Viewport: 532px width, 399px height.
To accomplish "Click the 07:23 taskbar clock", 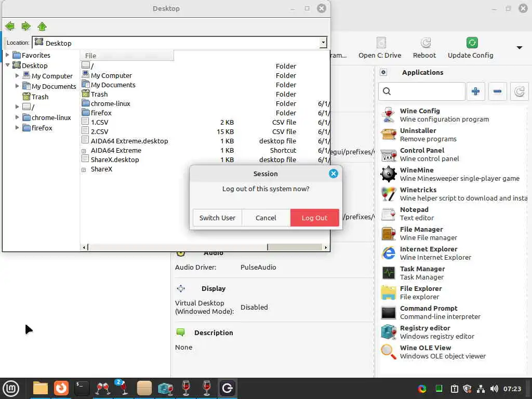I will (x=512, y=389).
